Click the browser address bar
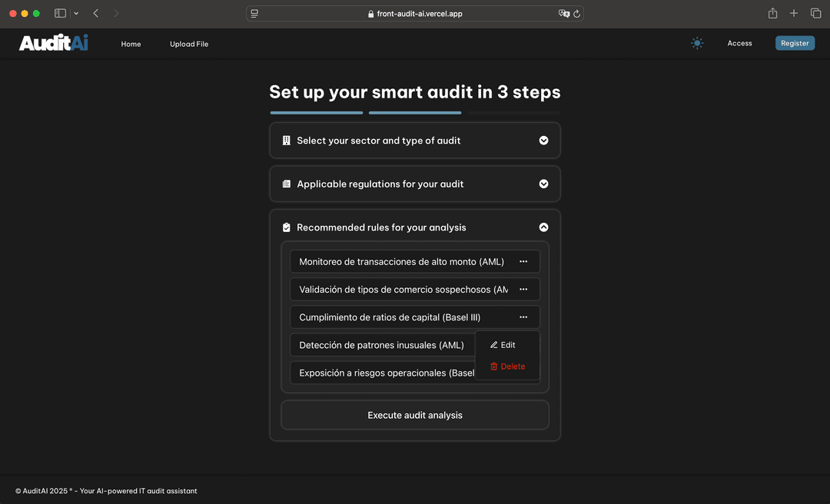 tap(419, 13)
